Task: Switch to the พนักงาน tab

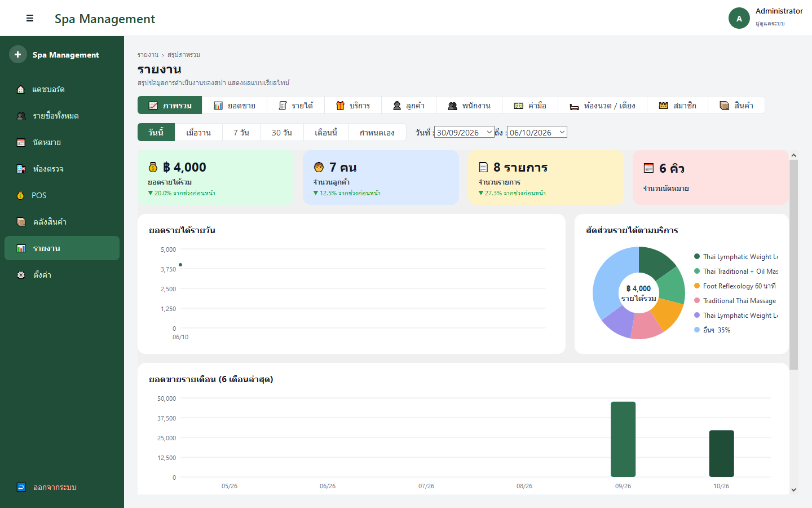Action: coord(469,106)
